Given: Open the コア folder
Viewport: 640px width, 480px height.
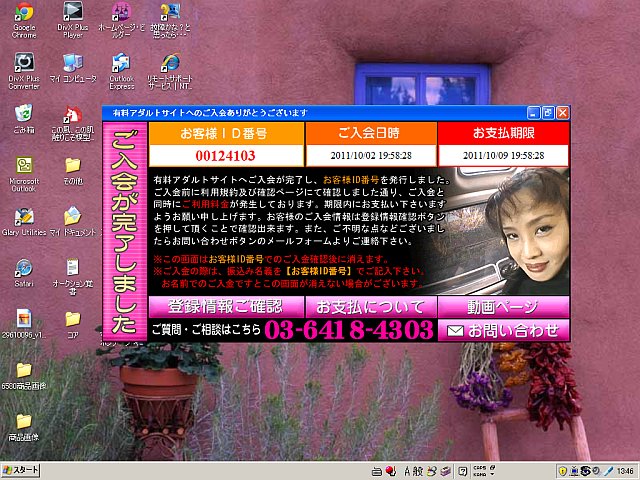Looking at the screenshot, I should 73,324.
